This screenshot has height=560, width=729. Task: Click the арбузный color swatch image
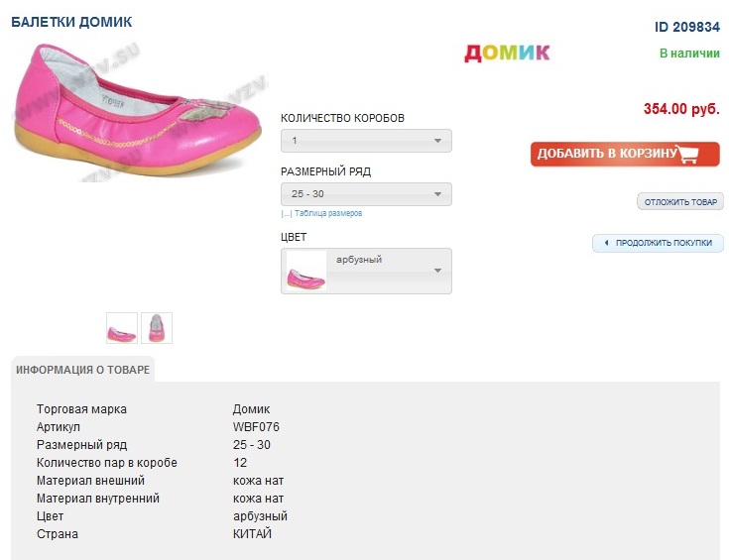point(305,272)
